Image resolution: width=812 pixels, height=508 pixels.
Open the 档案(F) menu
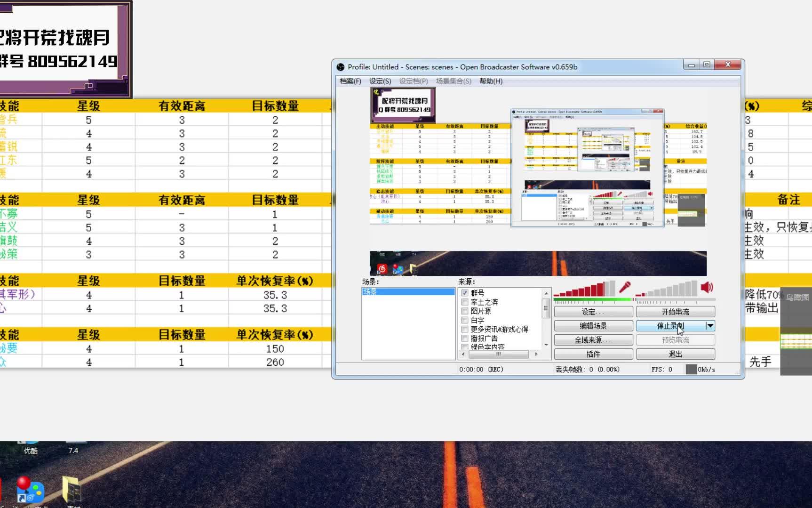350,81
